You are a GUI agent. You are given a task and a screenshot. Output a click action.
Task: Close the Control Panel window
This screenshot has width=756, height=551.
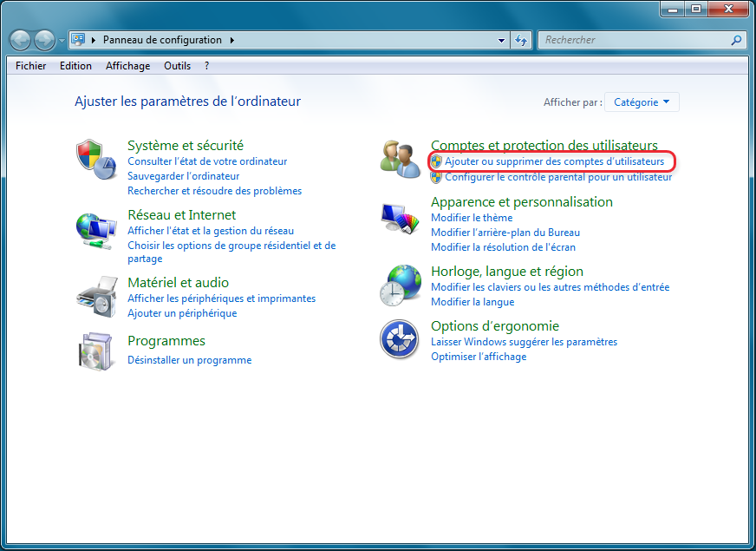729,9
